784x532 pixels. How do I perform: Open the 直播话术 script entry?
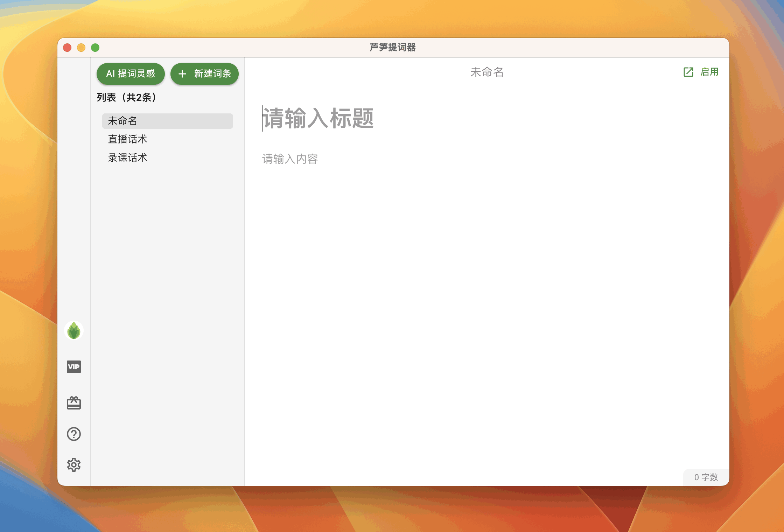[x=167, y=139]
